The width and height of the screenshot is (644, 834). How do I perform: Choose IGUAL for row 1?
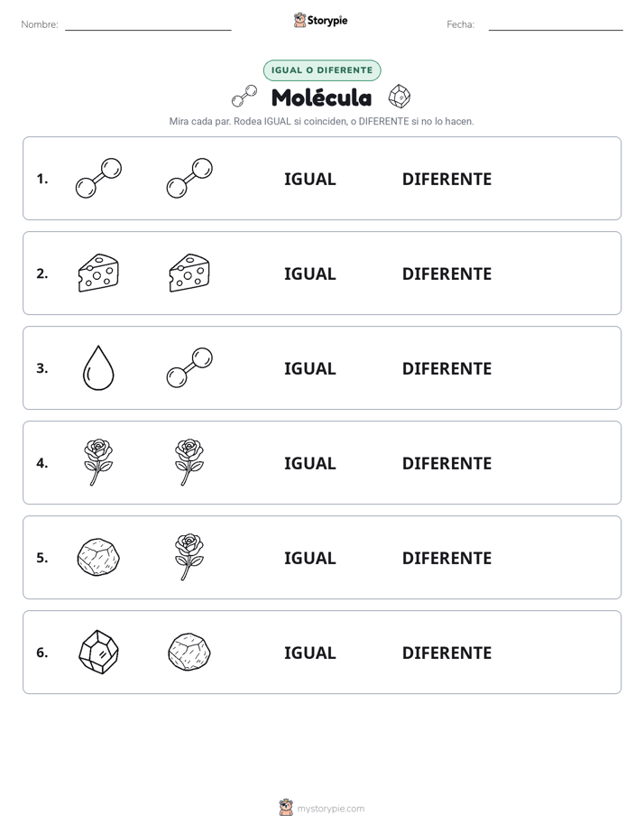309,180
